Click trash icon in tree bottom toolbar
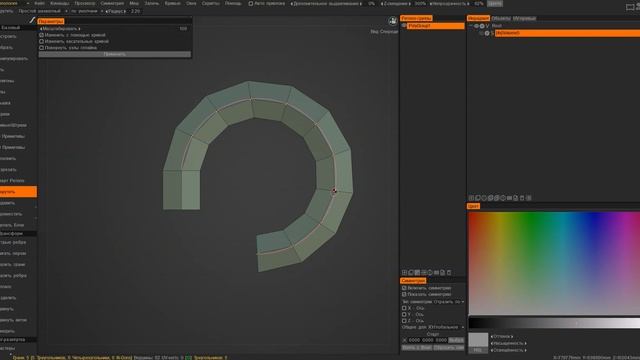The height and width of the screenshot is (360, 640). point(522,198)
